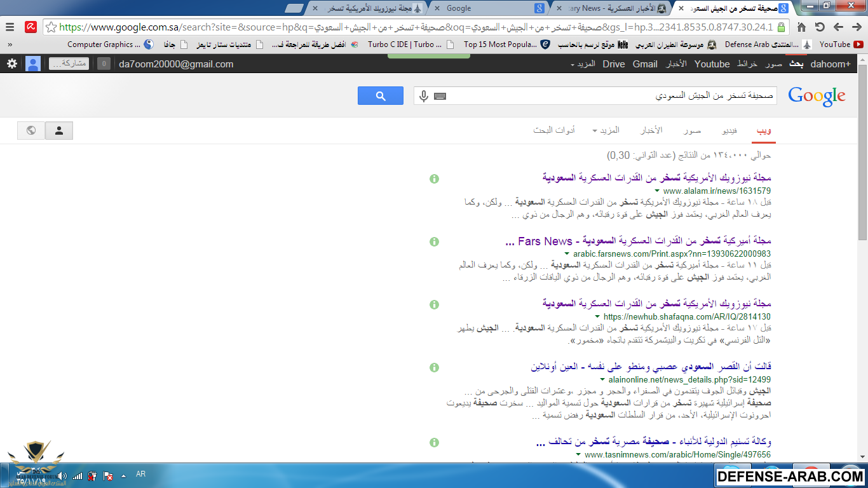Viewport: 868px width, 488px height.
Task: Click Gmail link in top bar
Action: coord(645,64)
